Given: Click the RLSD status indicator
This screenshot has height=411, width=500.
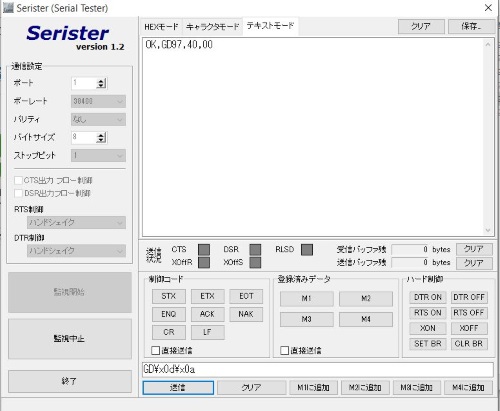Looking at the screenshot, I should (x=307, y=250).
